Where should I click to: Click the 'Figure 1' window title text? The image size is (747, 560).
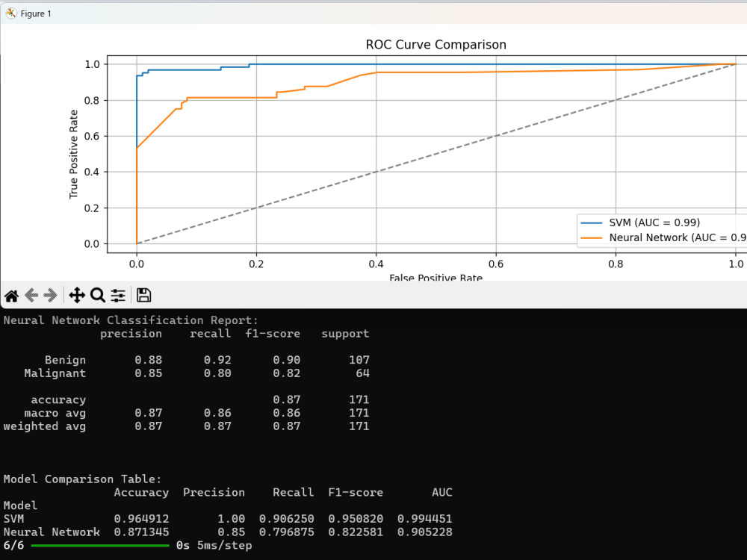36,13
